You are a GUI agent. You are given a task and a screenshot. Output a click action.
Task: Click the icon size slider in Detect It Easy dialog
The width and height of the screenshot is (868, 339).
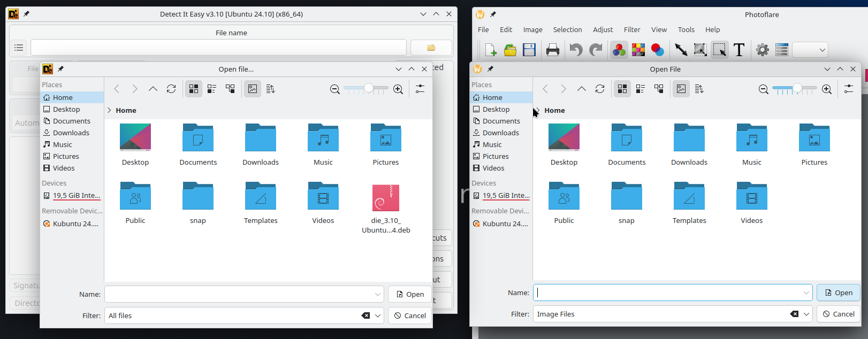point(367,89)
